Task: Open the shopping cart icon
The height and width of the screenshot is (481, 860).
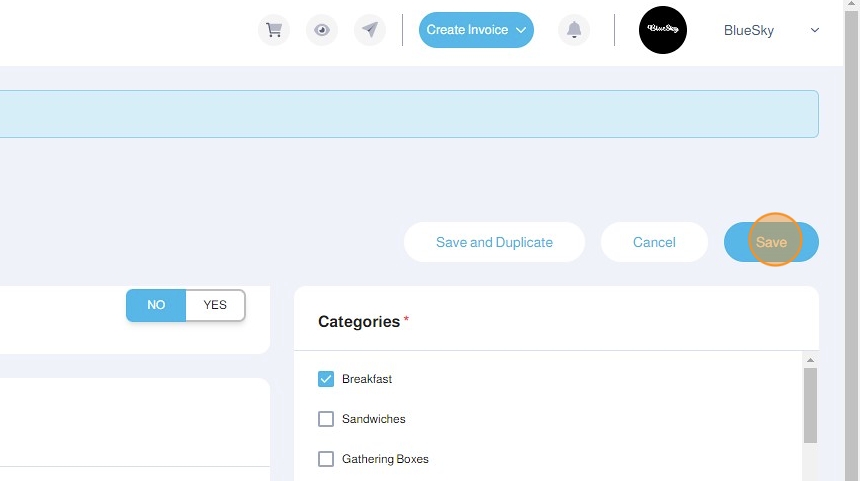Action: (x=274, y=30)
